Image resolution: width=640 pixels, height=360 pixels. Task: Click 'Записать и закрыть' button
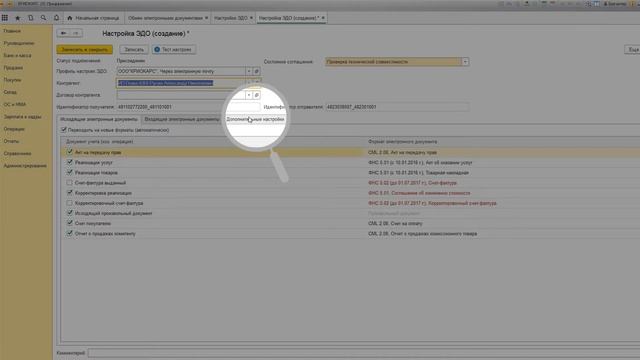point(84,49)
